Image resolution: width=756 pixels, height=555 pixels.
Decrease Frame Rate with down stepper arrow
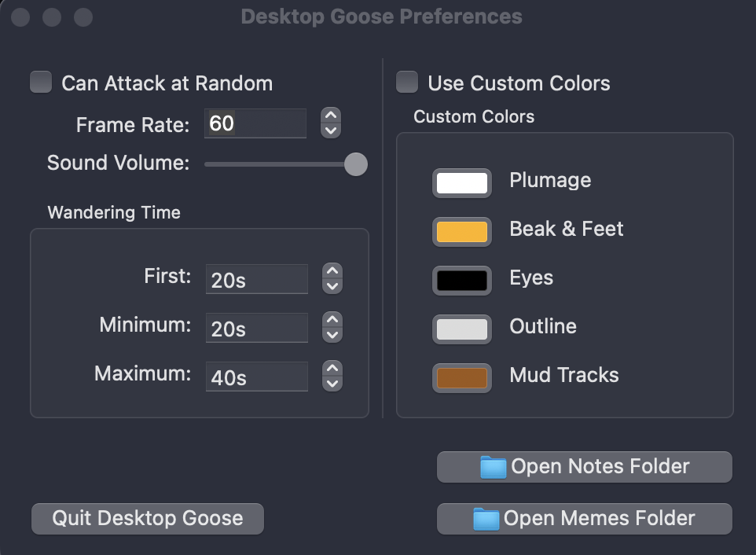point(332,130)
